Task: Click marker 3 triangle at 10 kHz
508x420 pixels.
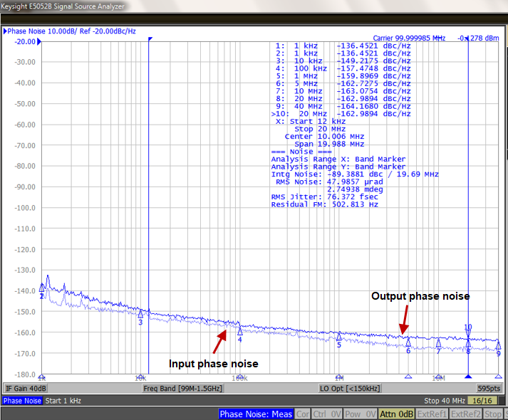Action: click(x=140, y=314)
